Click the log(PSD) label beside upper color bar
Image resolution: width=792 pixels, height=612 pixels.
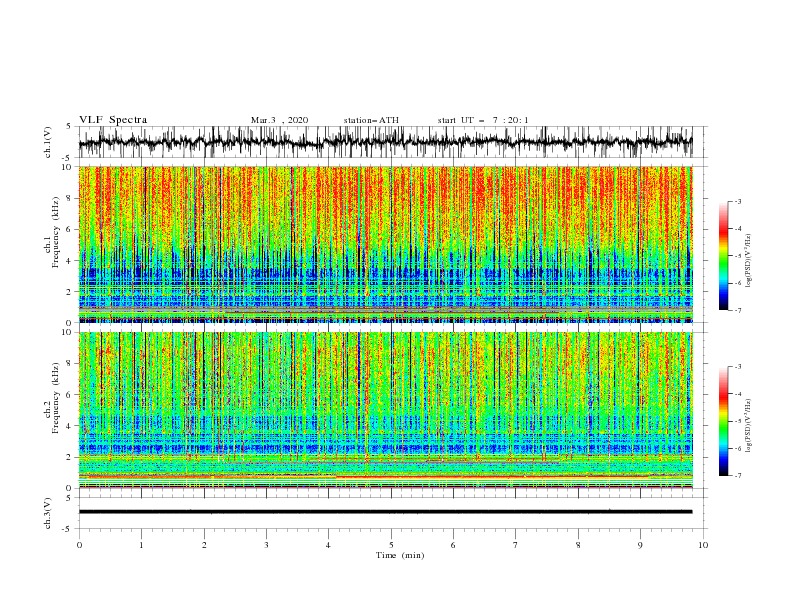coord(748,261)
